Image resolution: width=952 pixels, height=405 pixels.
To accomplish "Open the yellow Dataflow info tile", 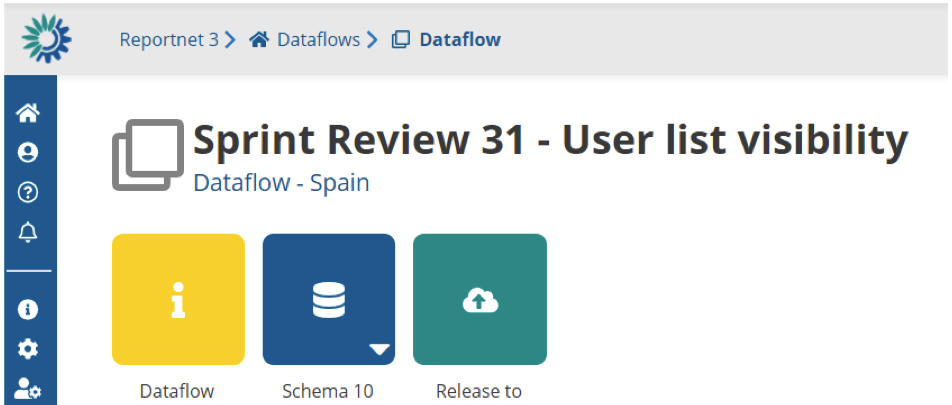I will 178,299.
